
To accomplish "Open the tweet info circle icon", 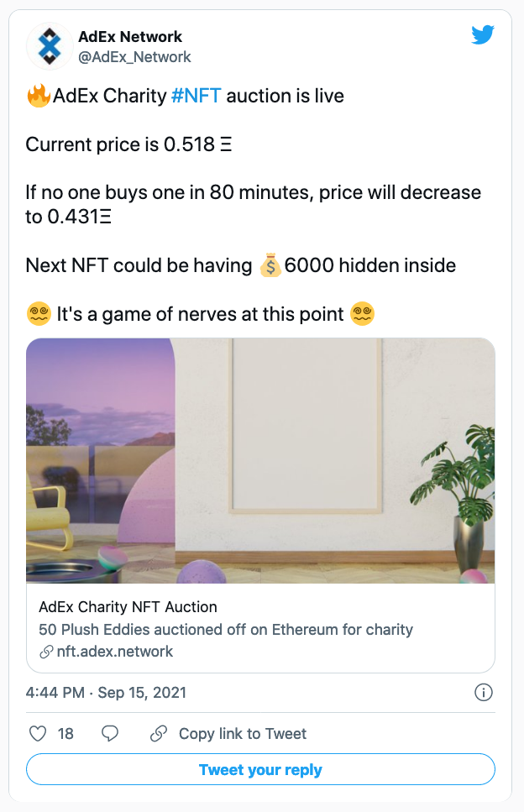I will click(x=483, y=693).
